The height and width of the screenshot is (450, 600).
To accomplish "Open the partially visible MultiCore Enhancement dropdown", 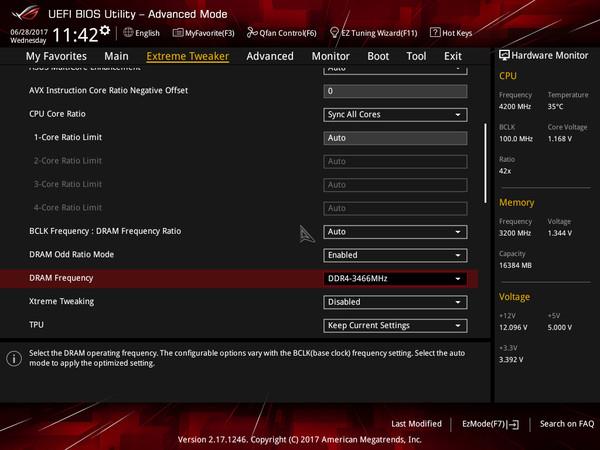I will (x=395, y=70).
